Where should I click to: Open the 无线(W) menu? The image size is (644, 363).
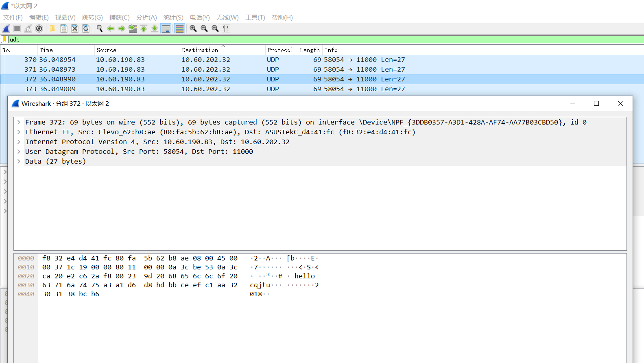coord(227,17)
